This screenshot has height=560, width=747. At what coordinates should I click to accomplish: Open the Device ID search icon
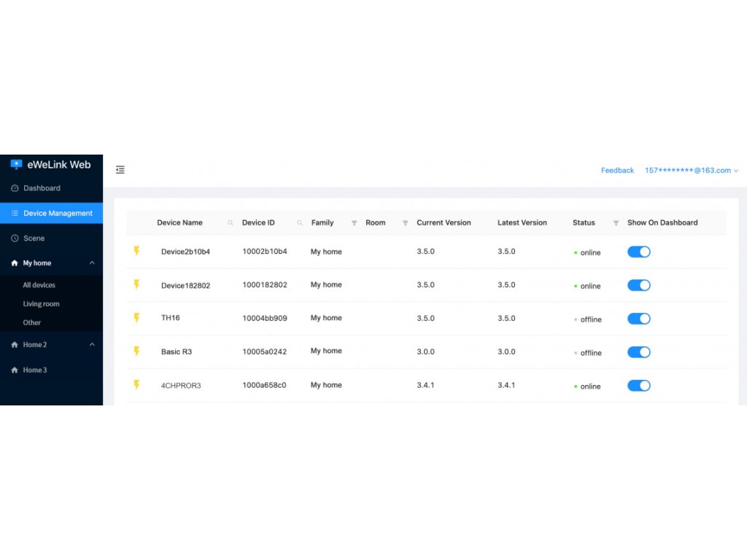[300, 223]
